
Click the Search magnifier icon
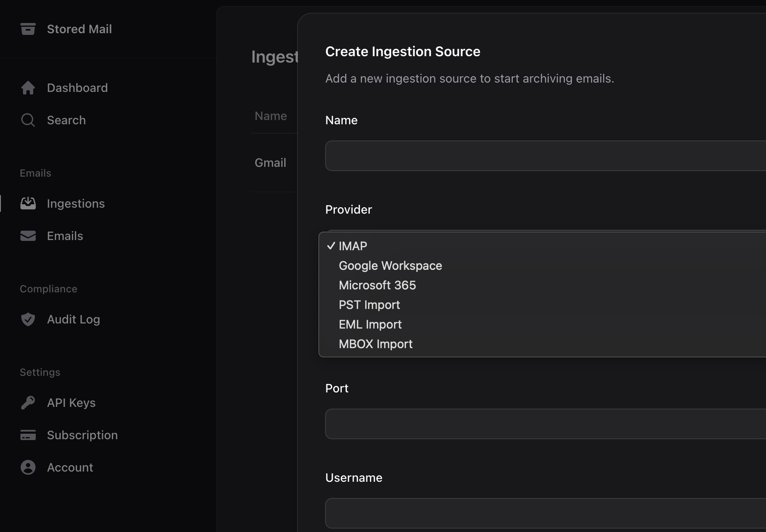point(28,120)
